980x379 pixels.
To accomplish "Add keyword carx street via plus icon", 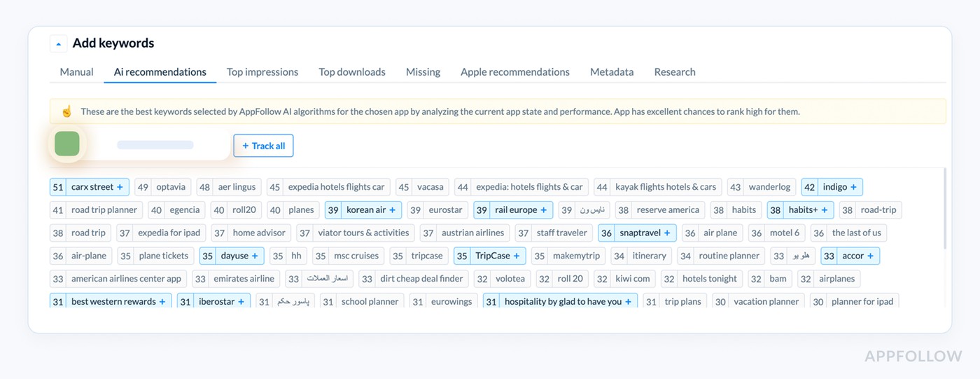I will coord(120,187).
